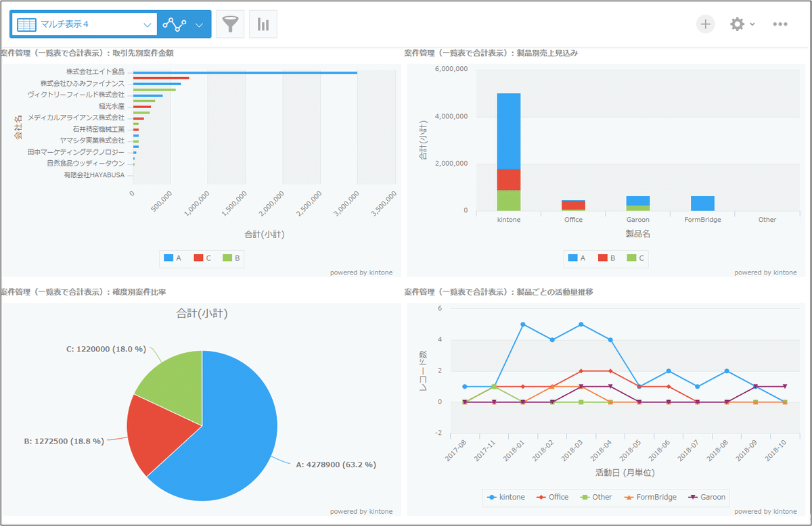Open the settings gear icon
Image resolution: width=812 pixels, height=526 pixels.
point(737,24)
